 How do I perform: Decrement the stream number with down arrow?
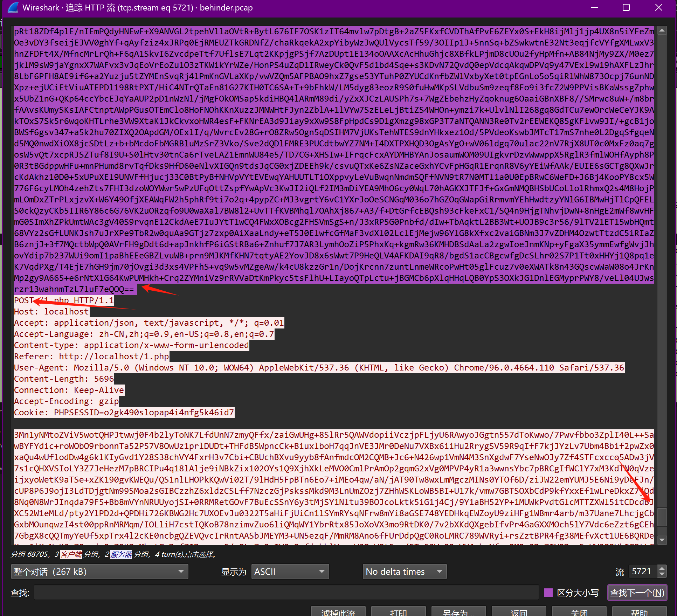[662, 574]
